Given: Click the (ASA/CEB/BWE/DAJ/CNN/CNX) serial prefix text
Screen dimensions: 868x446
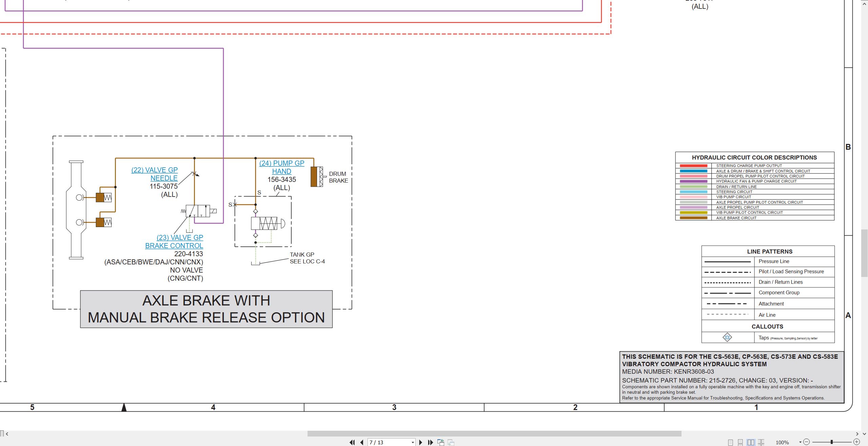Looking at the screenshot, I should click(154, 262).
